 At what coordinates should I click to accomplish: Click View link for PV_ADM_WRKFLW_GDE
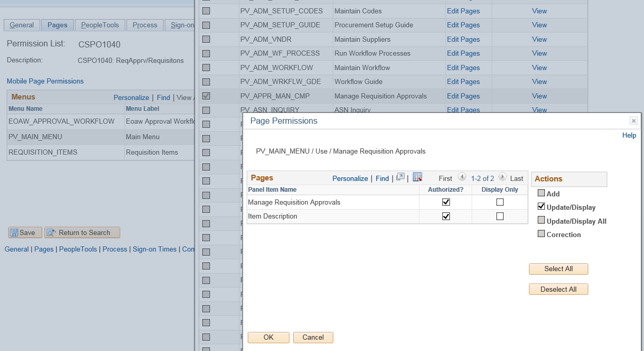click(539, 81)
